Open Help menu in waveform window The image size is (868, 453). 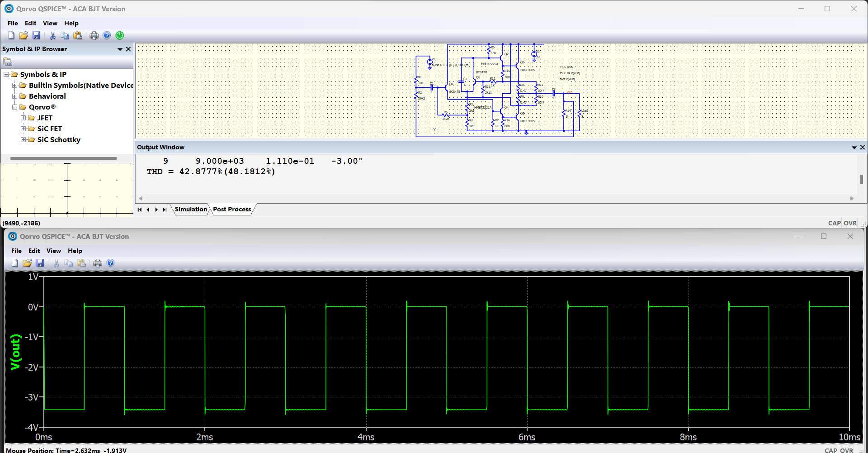[x=75, y=251]
